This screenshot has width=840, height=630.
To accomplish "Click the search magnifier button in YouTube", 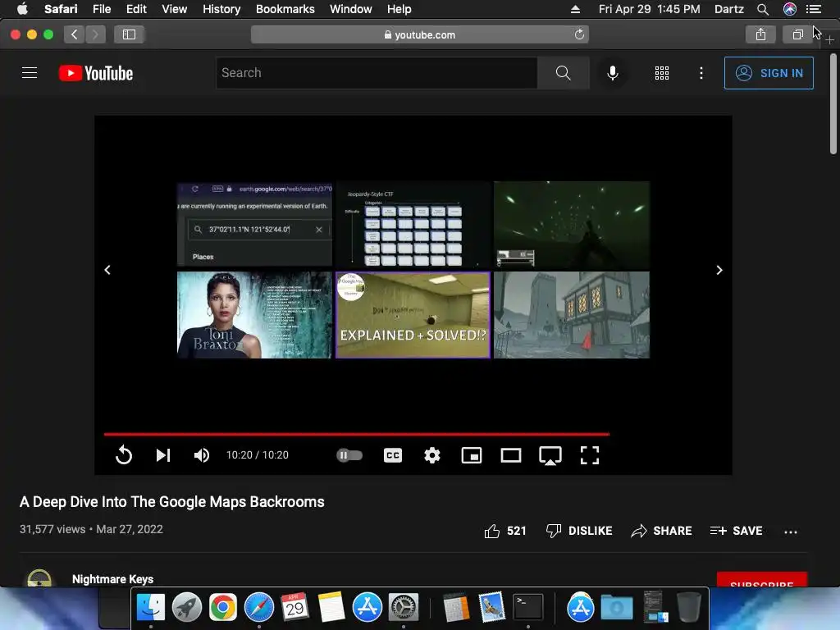I will [x=563, y=73].
